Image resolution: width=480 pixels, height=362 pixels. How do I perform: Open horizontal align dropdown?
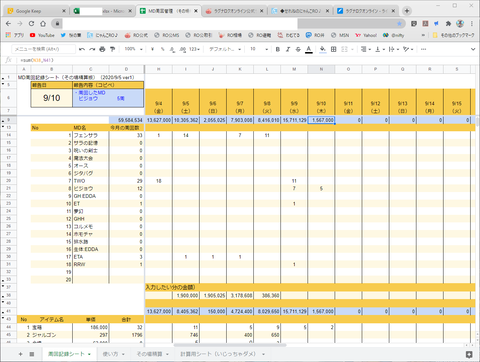click(366, 49)
